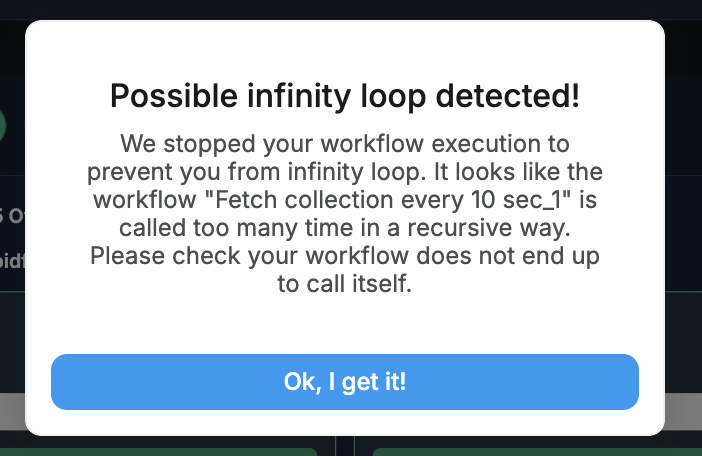Click the 'Possible infinity loop detected!' heading
This screenshot has width=702, height=456.
[345, 96]
